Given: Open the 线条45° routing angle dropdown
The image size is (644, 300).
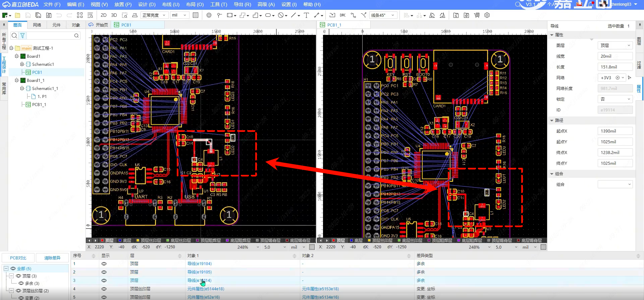Looking at the screenshot, I should coord(383,15).
